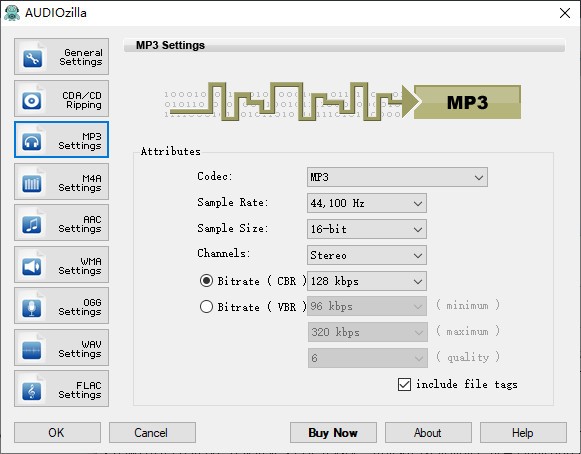The width and height of the screenshot is (581, 454).
Task: Click the Buy Now button
Action: (333, 433)
